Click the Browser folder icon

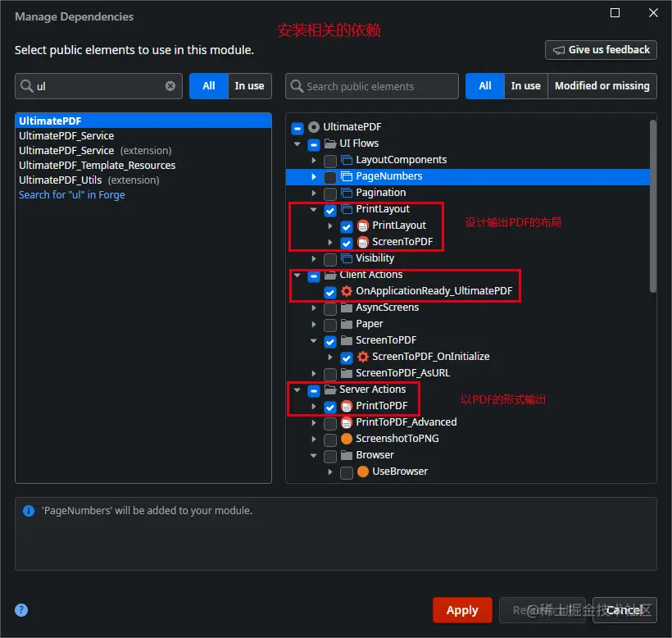point(347,455)
